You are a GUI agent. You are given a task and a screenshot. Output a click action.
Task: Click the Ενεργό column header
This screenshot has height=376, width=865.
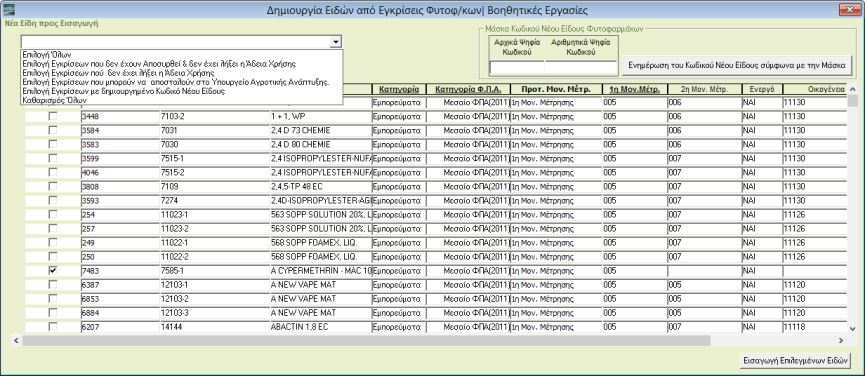(761, 89)
